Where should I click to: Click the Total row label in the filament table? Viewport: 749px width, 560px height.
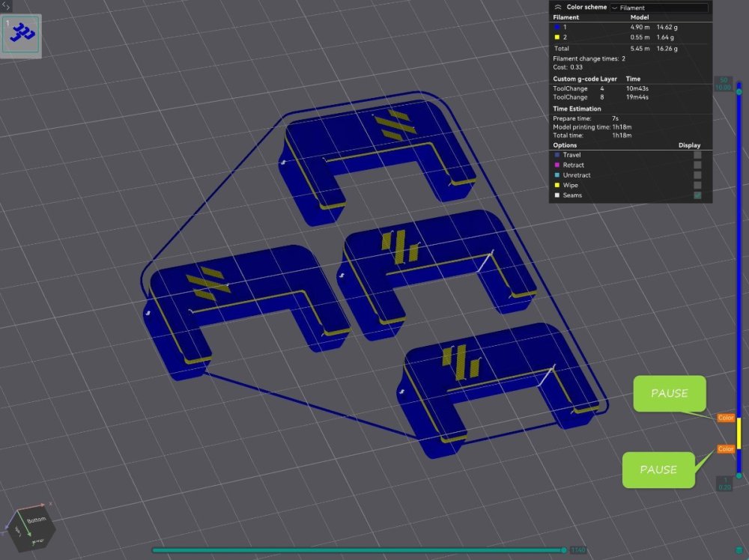562,48
